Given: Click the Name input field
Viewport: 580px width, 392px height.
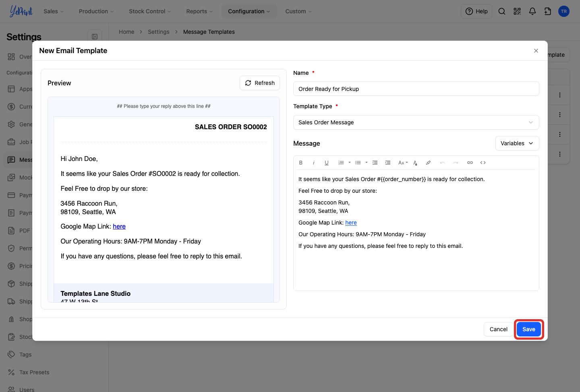Looking at the screenshot, I should 416,89.
